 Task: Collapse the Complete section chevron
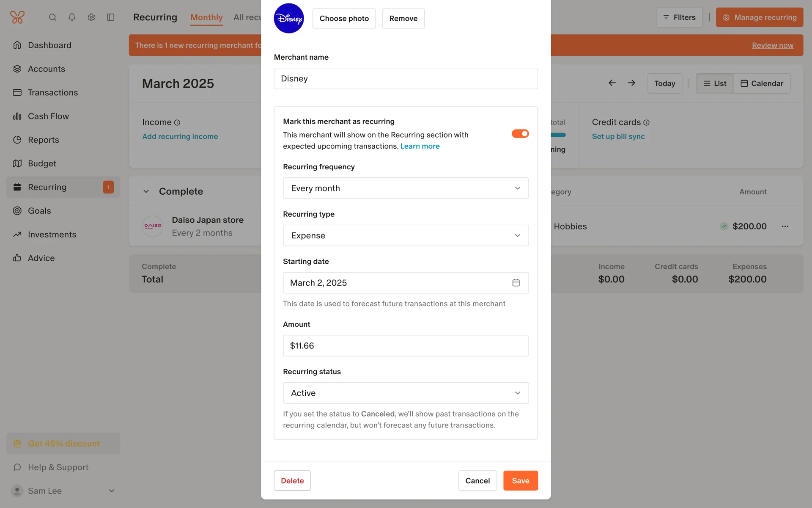(146, 191)
